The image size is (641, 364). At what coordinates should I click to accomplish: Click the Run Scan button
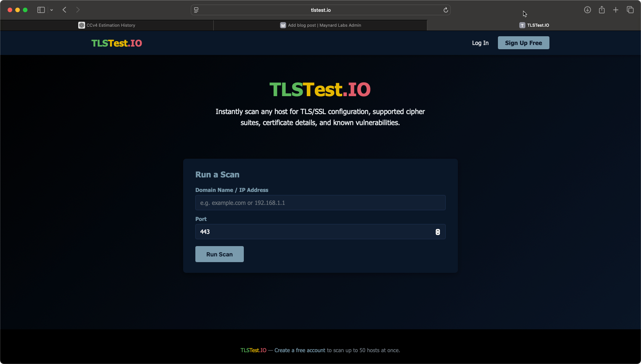(x=219, y=254)
